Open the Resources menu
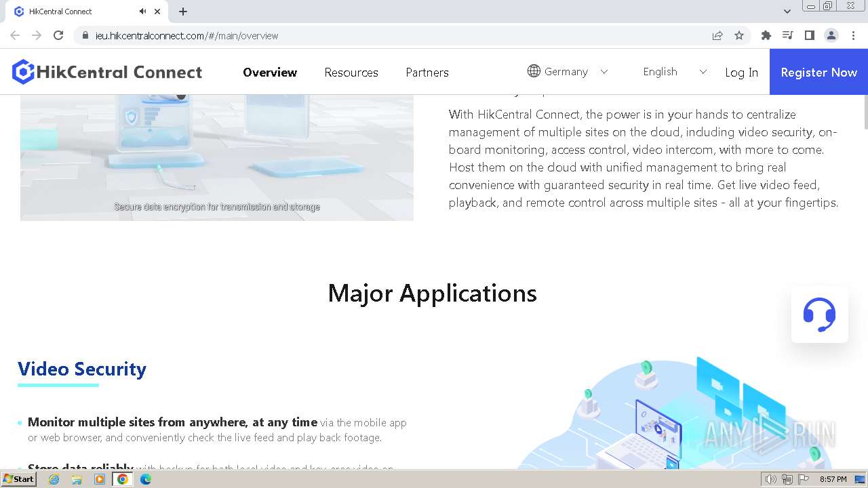868x488 pixels. (351, 72)
